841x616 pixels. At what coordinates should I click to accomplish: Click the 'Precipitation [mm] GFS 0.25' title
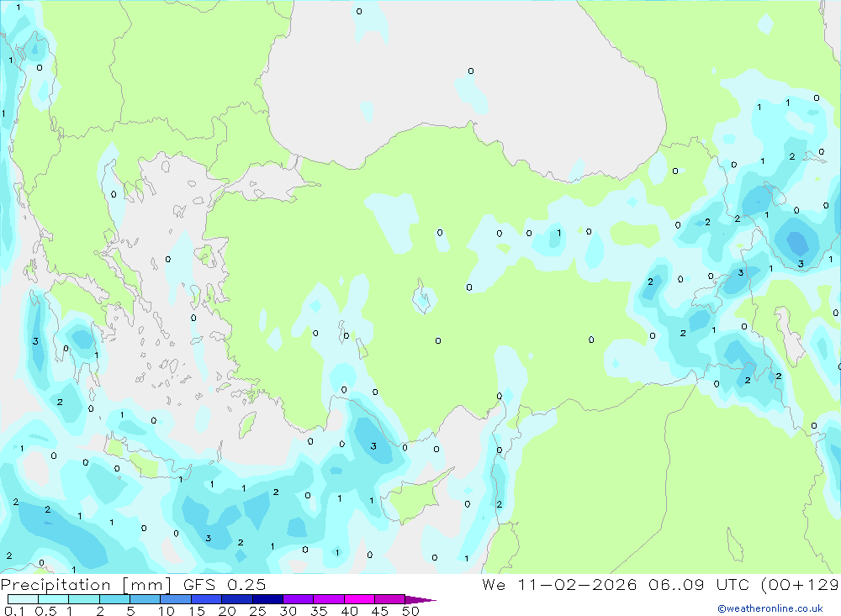[133, 585]
